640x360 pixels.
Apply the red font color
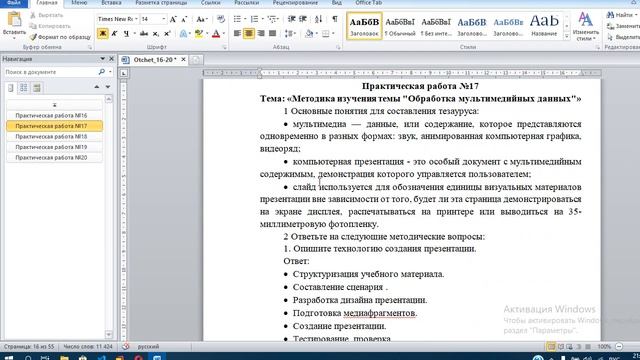pos(216,33)
